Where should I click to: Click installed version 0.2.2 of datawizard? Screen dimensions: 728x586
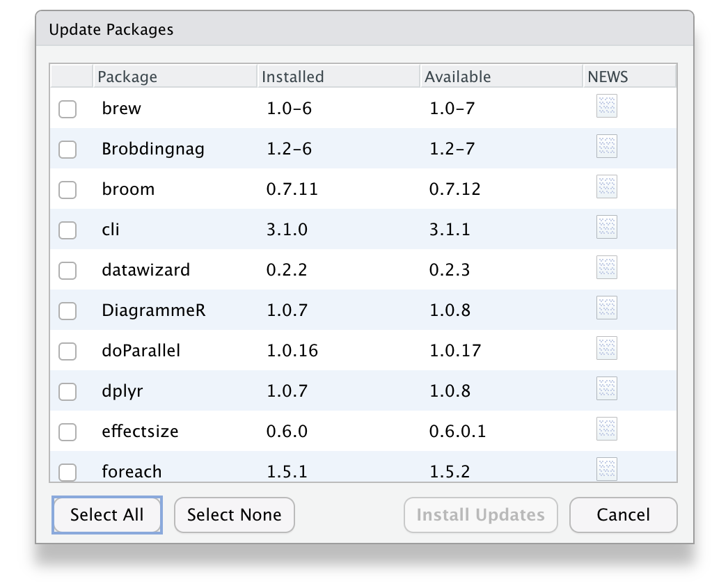click(287, 270)
